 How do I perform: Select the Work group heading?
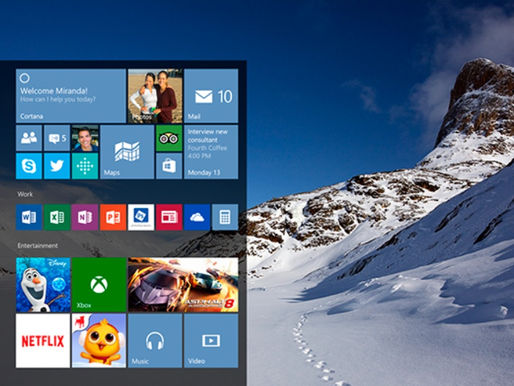(x=25, y=194)
